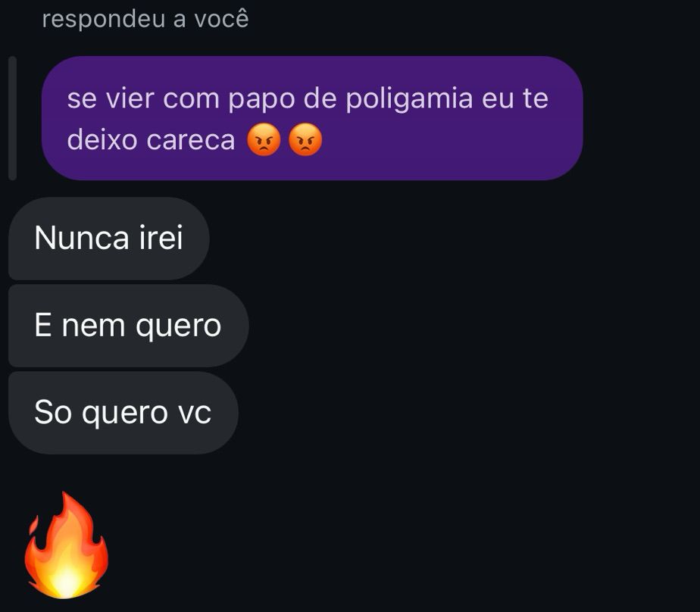Image resolution: width=700 pixels, height=612 pixels.
Task: Click the word "irei" in first reply
Action: pos(161,238)
